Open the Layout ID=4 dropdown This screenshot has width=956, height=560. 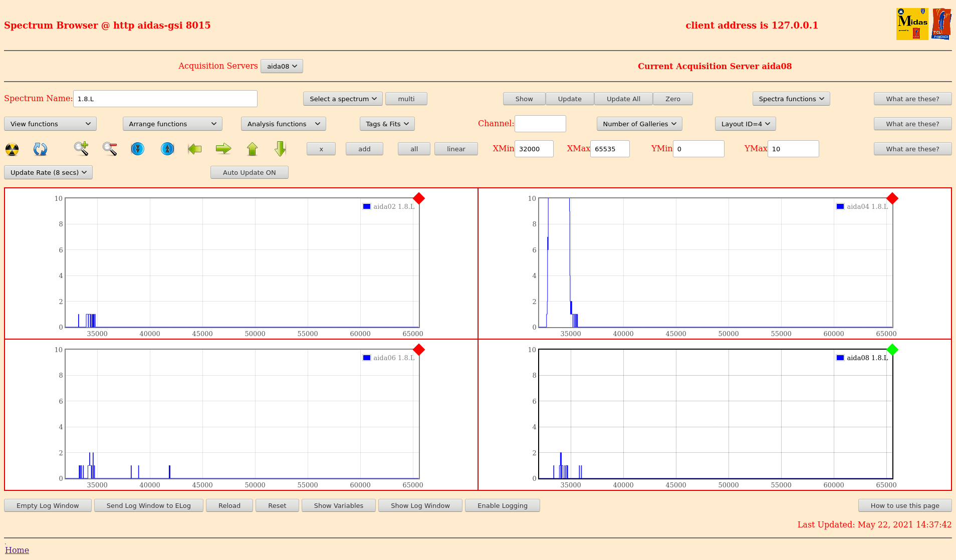click(x=745, y=124)
